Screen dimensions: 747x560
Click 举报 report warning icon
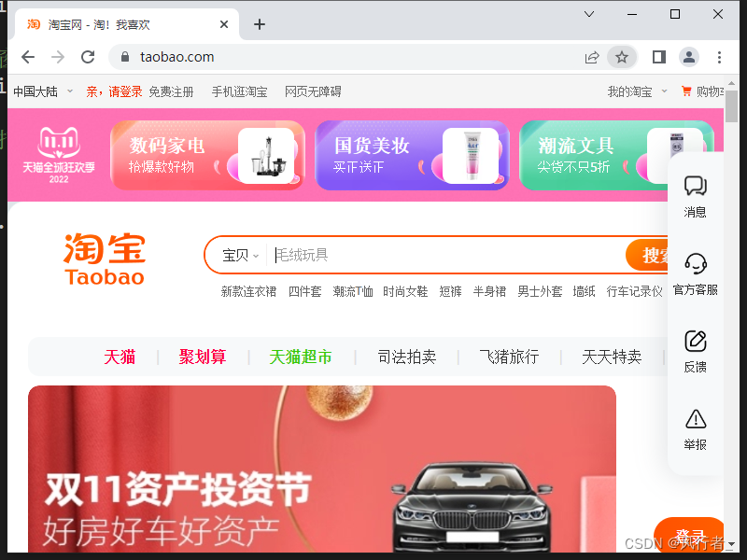coord(695,429)
